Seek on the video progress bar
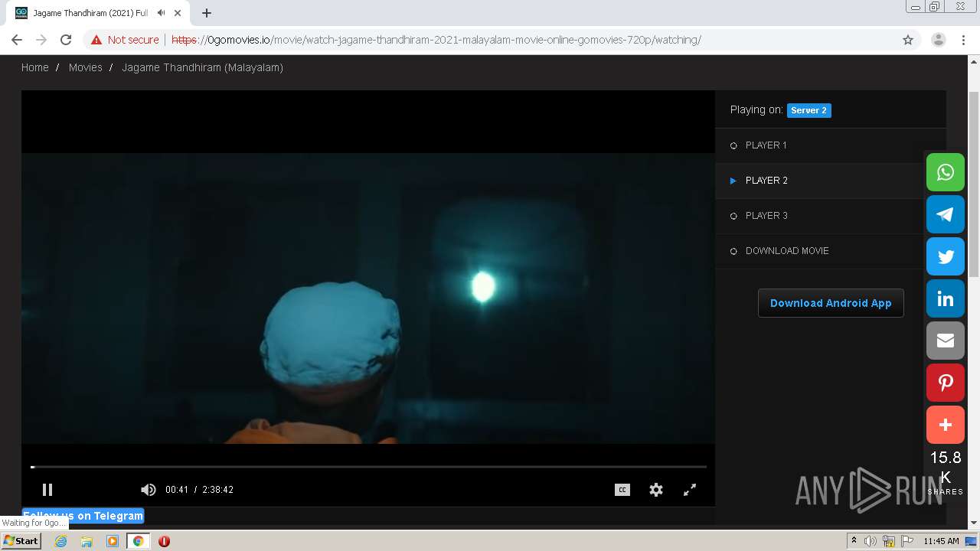 click(x=368, y=466)
